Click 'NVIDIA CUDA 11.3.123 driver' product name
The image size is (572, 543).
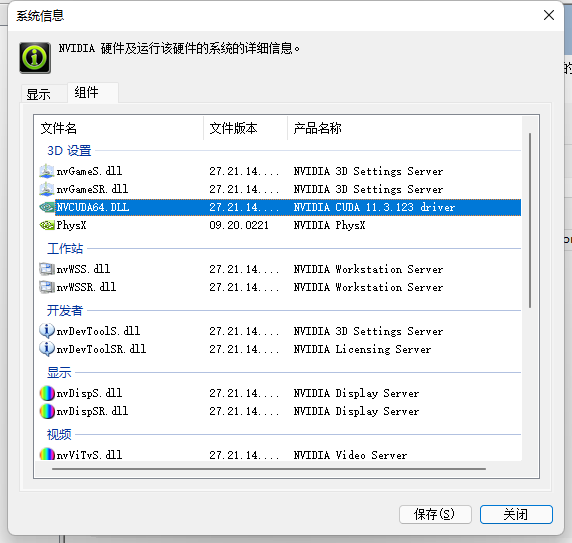point(374,207)
